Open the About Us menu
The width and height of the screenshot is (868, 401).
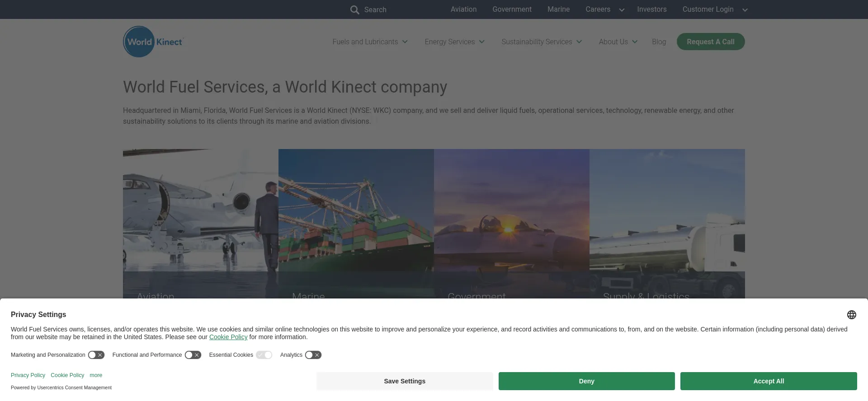[x=618, y=42]
